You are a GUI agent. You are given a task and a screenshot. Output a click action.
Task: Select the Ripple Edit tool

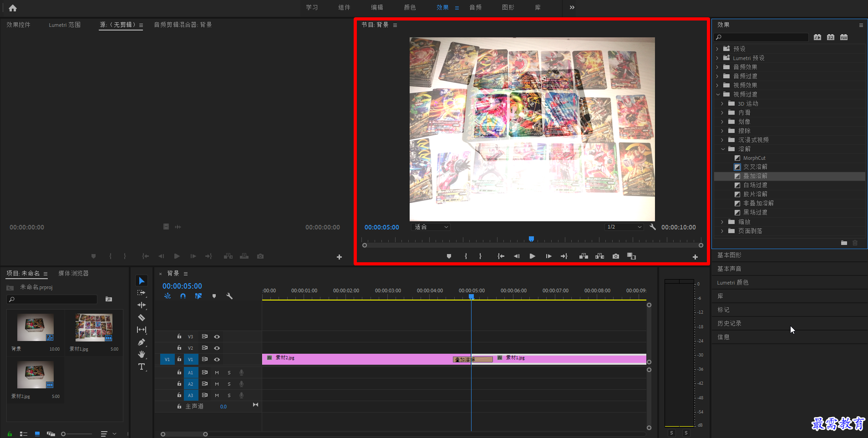[142, 305]
